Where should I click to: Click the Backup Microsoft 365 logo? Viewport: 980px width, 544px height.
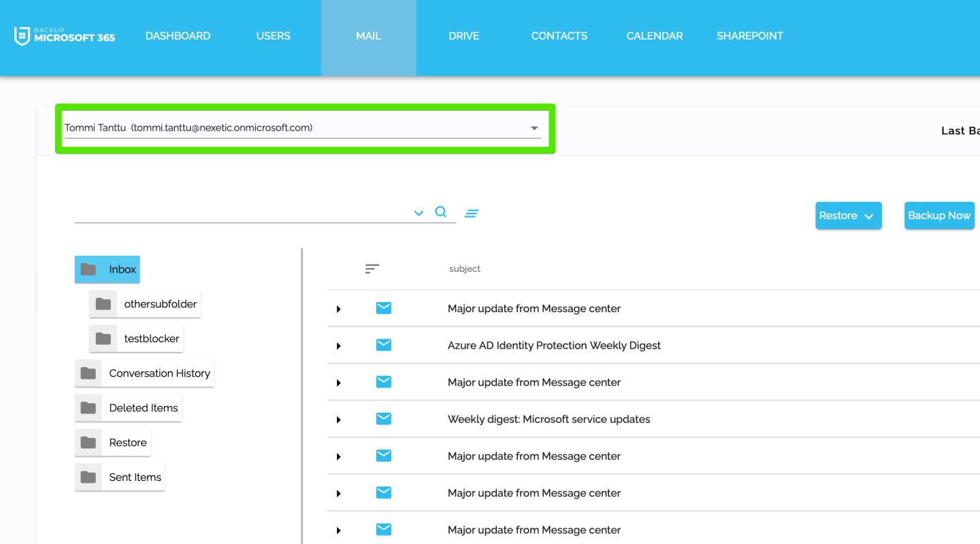(65, 36)
